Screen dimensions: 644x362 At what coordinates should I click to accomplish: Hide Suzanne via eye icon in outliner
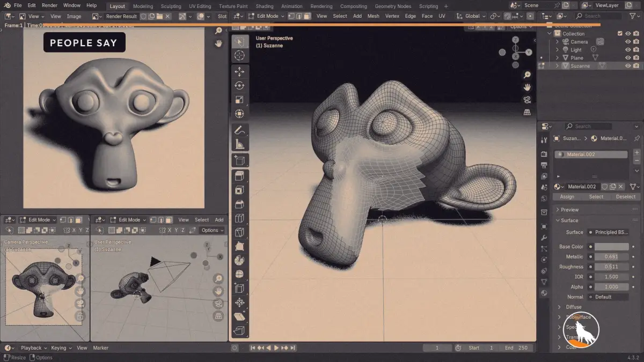[628, 66]
